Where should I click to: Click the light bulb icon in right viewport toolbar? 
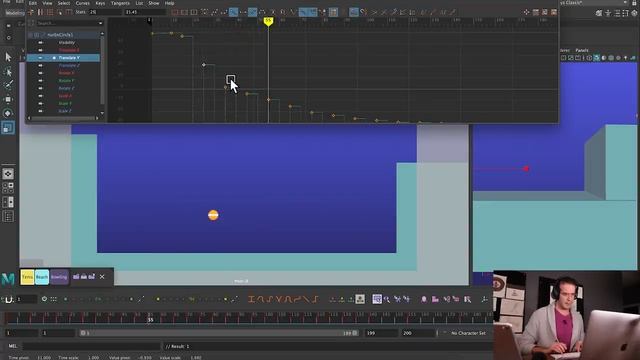pos(625,58)
